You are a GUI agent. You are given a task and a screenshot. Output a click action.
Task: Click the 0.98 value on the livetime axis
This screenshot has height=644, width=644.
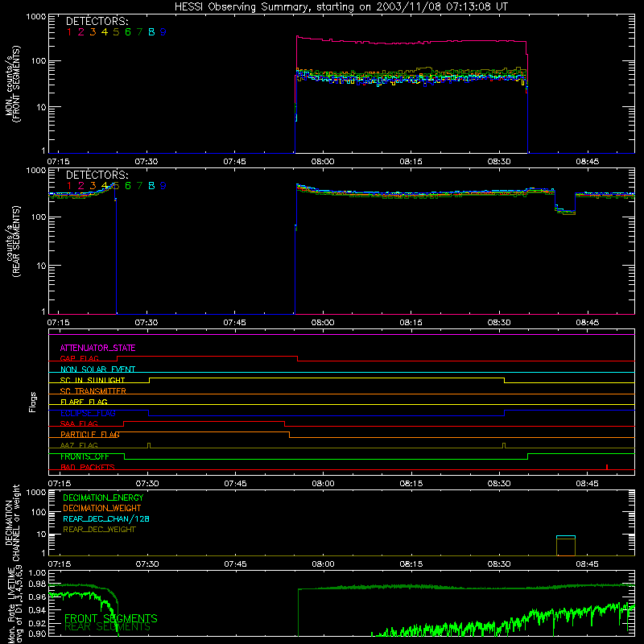click(37, 584)
